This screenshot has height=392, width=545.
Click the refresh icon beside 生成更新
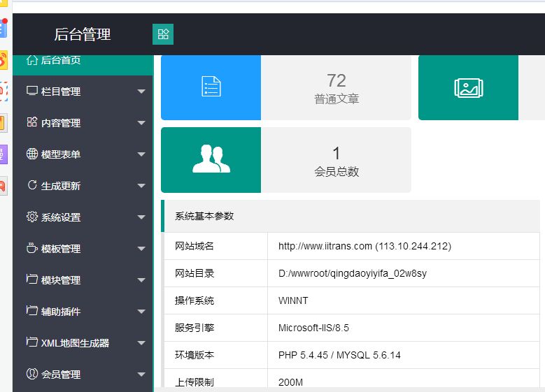pyautogui.click(x=32, y=185)
